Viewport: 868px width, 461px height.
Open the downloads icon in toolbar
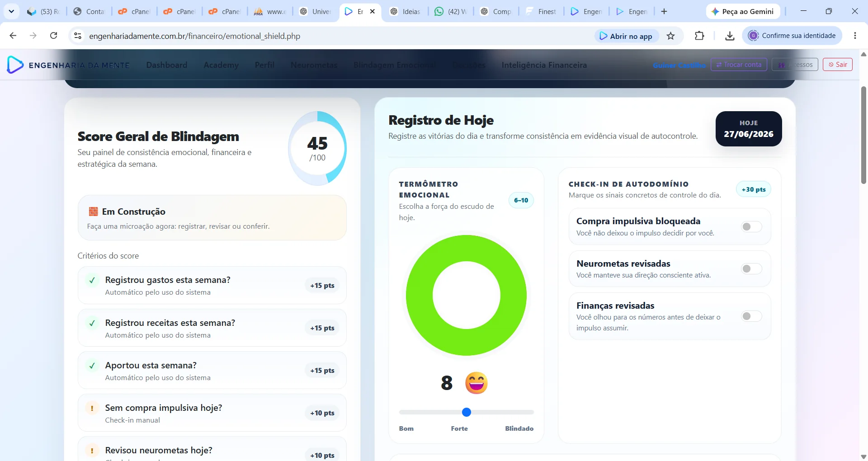(x=730, y=36)
